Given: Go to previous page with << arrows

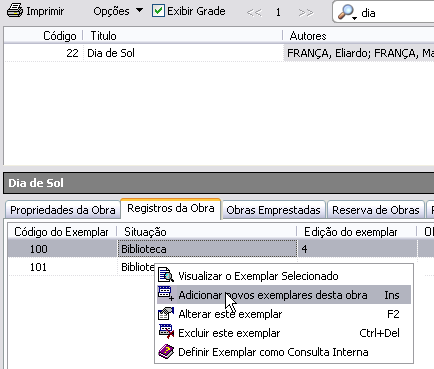Looking at the screenshot, I should coord(254,13).
